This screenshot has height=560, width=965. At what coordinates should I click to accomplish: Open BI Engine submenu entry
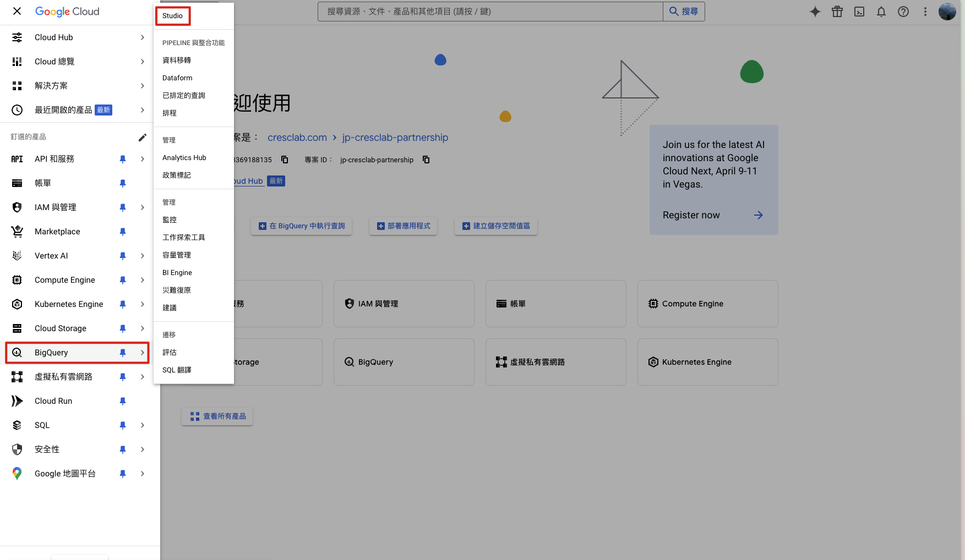pyautogui.click(x=194, y=272)
